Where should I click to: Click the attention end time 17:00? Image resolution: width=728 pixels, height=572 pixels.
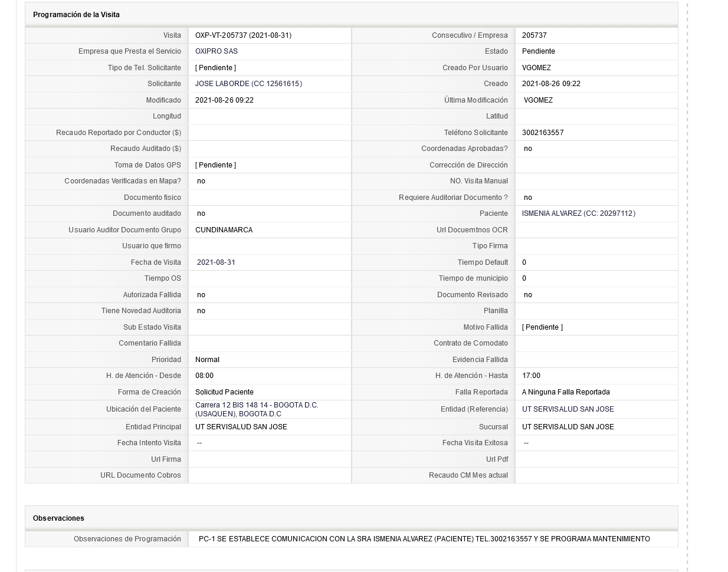(531, 376)
